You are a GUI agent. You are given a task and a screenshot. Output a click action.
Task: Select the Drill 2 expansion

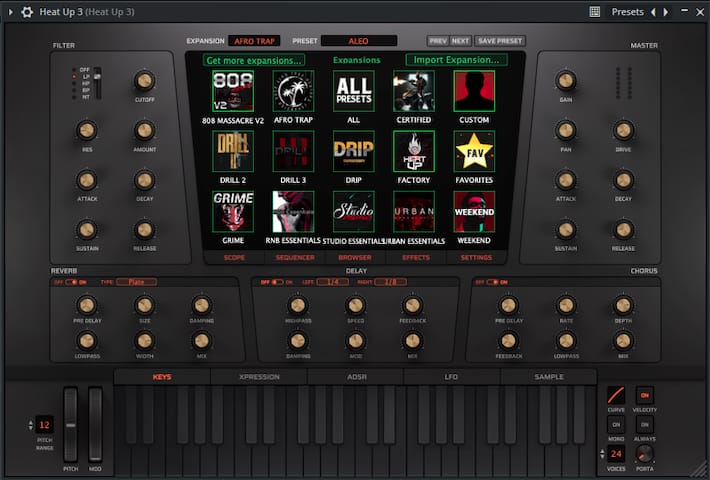coord(233,151)
